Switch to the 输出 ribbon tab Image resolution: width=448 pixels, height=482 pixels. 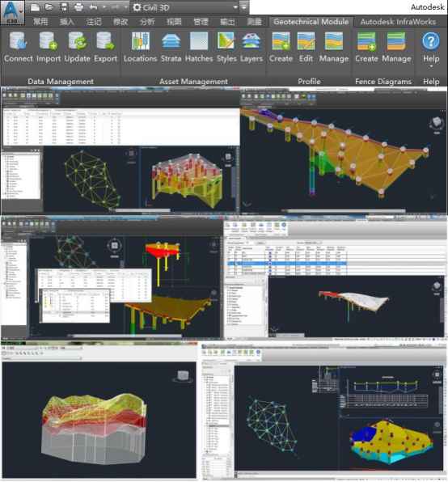[x=227, y=22]
